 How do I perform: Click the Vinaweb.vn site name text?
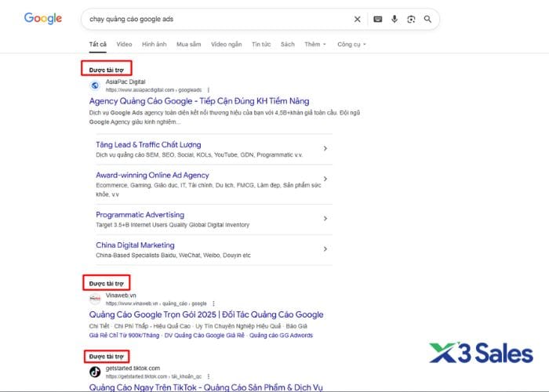point(121,296)
